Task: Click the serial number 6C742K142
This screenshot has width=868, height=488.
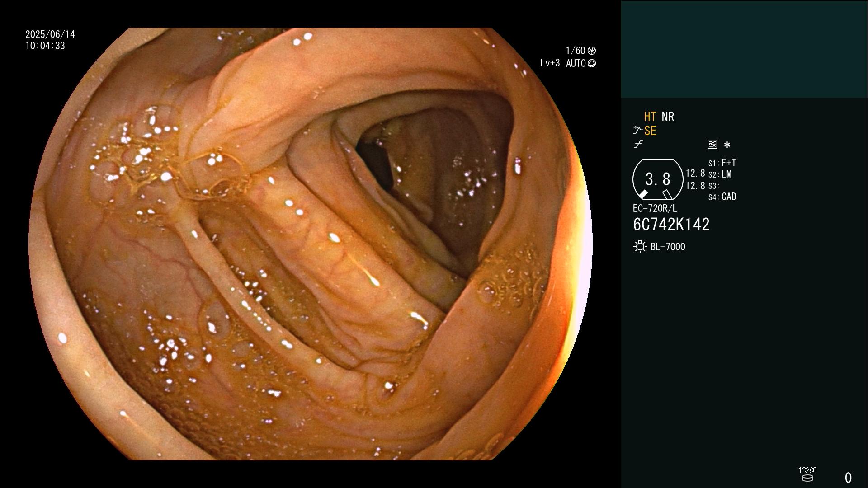Action: coord(671,225)
